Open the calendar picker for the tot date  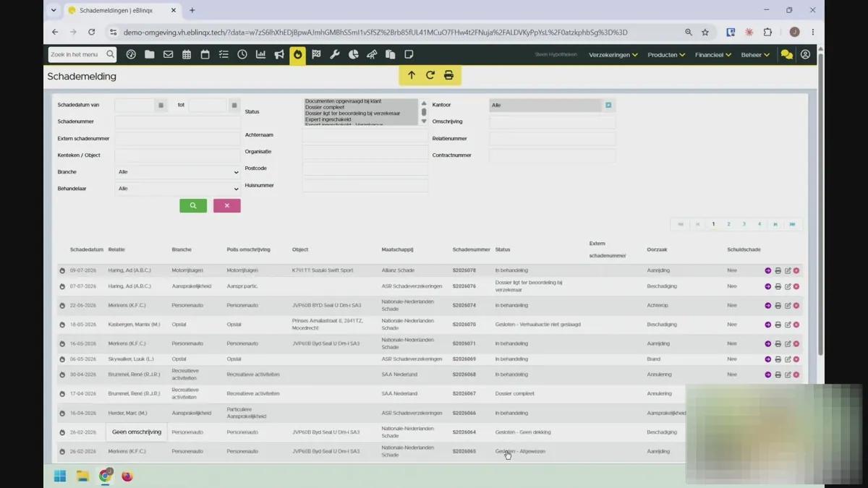click(x=234, y=106)
